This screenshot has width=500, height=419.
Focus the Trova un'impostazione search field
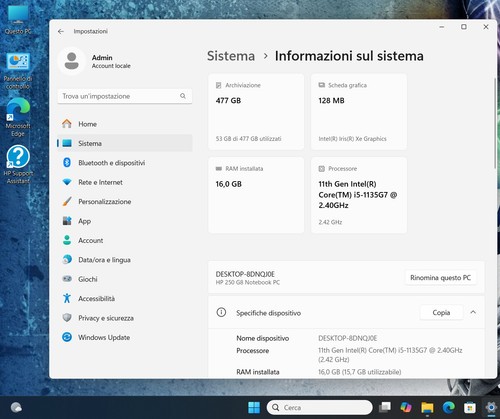(x=125, y=96)
